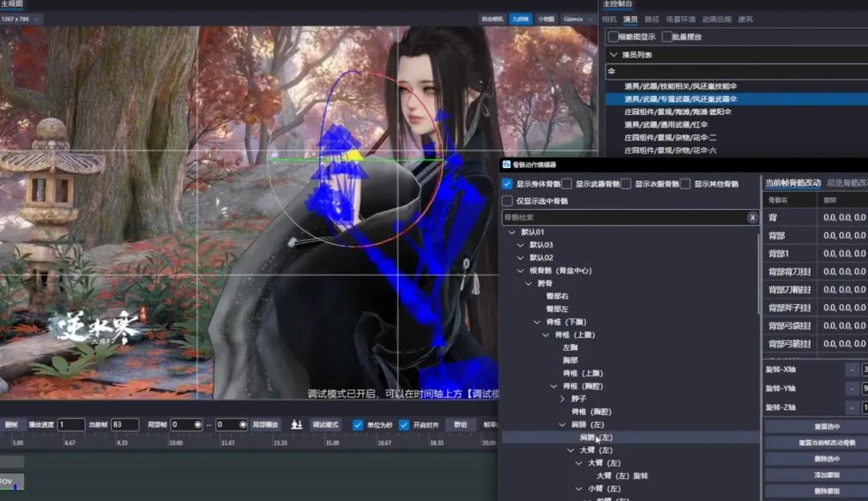This screenshot has height=501, width=868.
Task: Click the keyframe person icon beside 局部播放
Action: (x=297, y=425)
